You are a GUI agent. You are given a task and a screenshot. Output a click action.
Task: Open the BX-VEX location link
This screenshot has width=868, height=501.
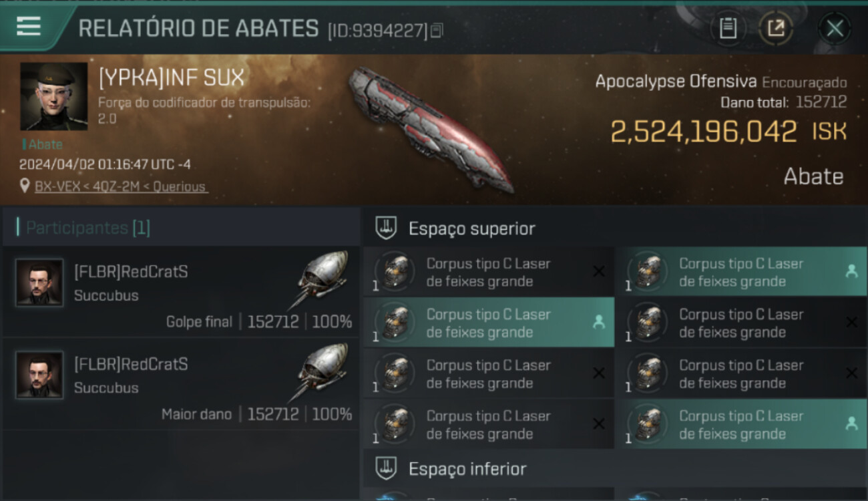121,186
